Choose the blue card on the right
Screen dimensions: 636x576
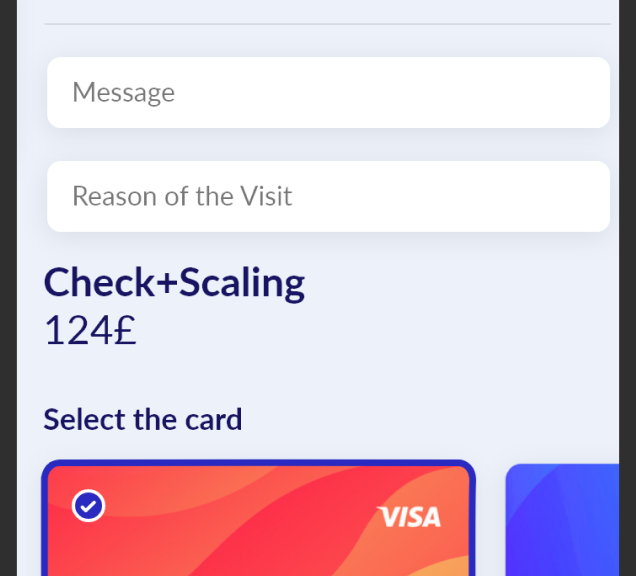562,520
